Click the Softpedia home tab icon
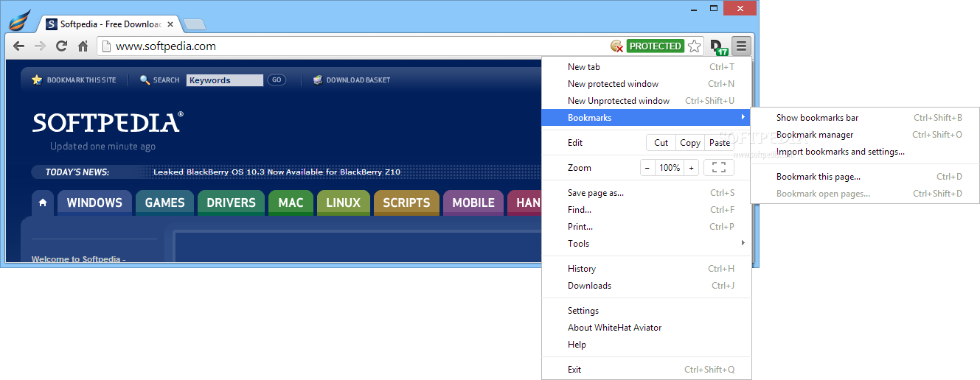The image size is (980, 380). pos(43,203)
